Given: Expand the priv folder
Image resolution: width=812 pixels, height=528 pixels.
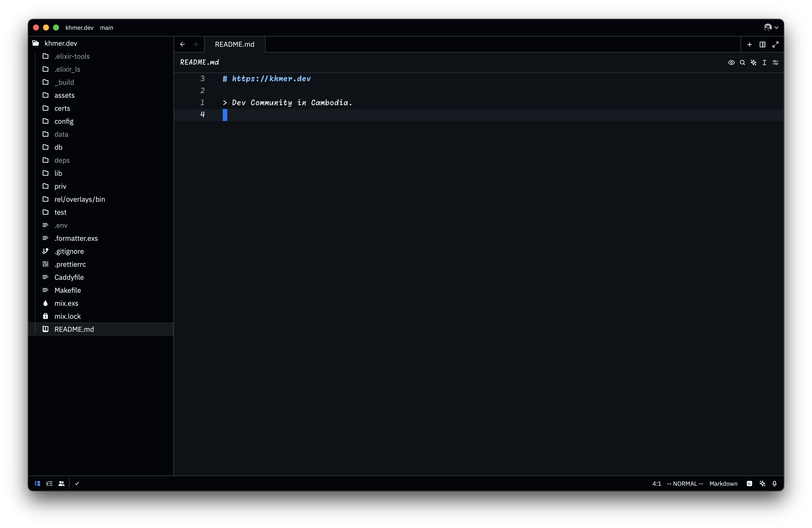Looking at the screenshot, I should [101, 186].
